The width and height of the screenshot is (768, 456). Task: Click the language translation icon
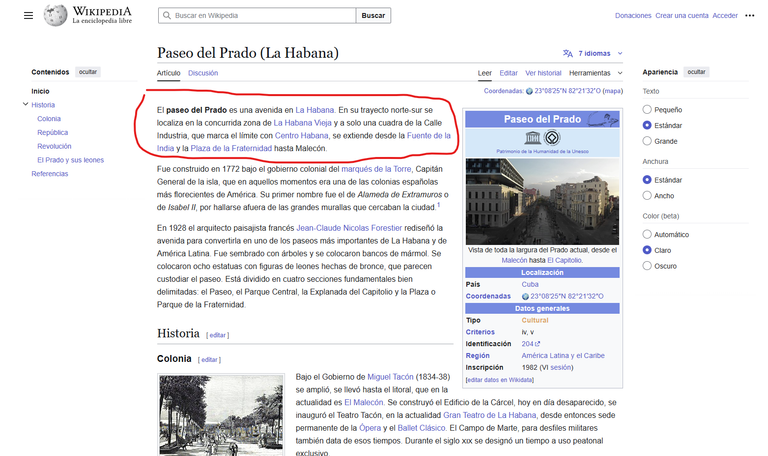(x=568, y=53)
